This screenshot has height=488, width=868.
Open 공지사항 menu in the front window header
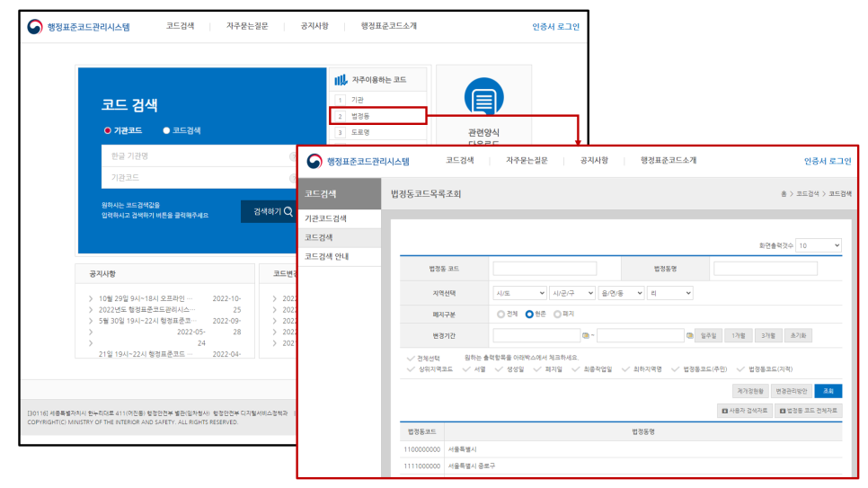(594, 161)
